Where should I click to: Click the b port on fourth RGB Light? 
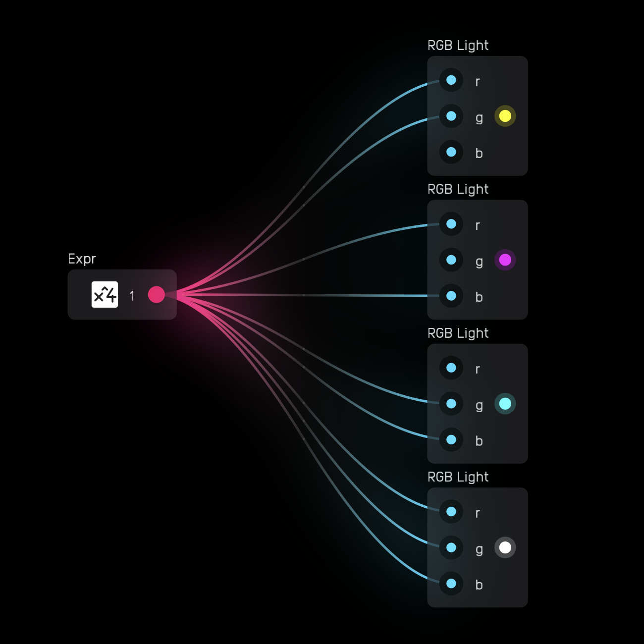pyautogui.click(x=451, y=584)
